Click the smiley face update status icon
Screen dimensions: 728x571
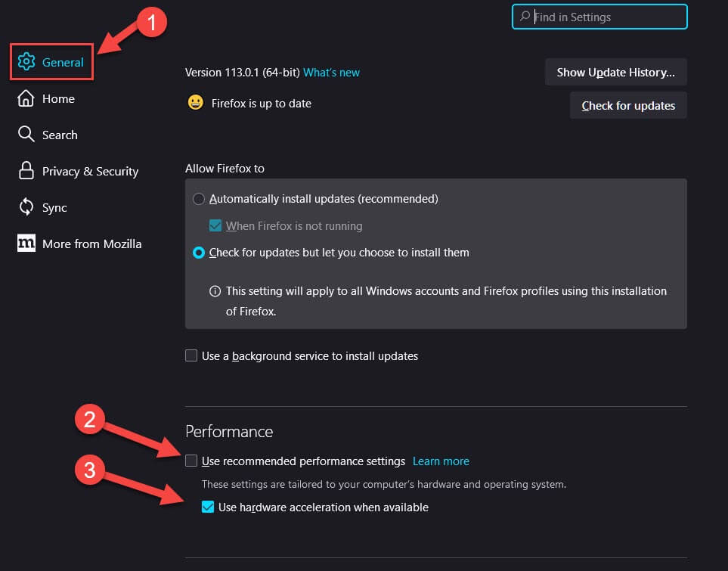196,102
